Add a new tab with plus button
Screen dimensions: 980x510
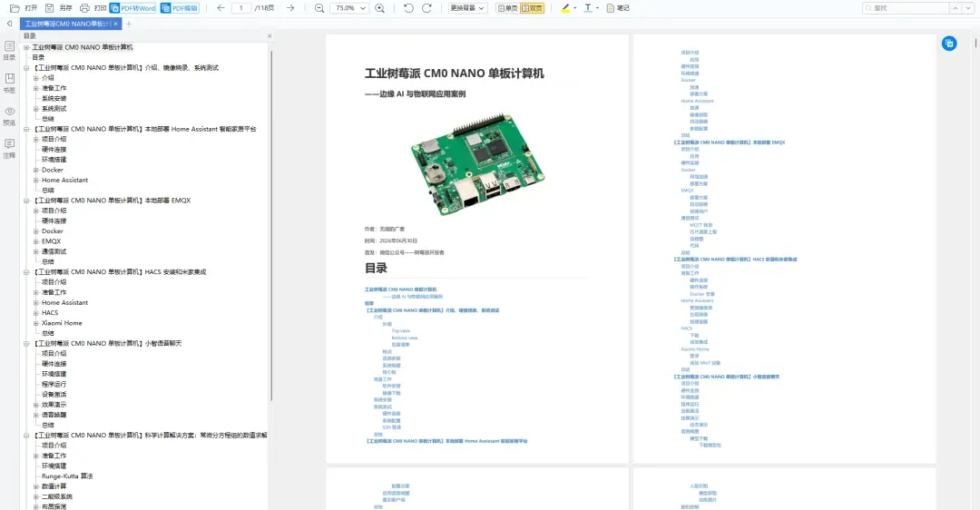[x=129, y=24]
